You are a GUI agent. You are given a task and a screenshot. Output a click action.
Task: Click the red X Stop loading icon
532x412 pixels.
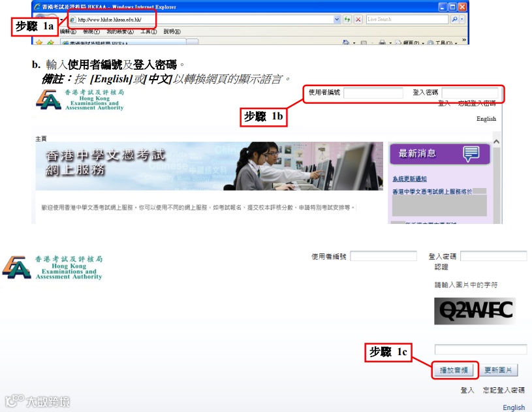click(358, 20)
